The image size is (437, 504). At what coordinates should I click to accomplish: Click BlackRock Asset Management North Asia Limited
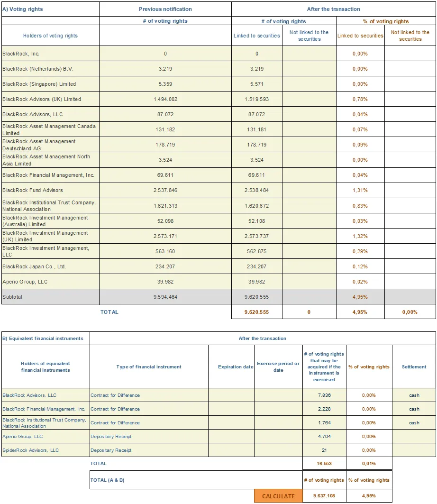(50, 160)
